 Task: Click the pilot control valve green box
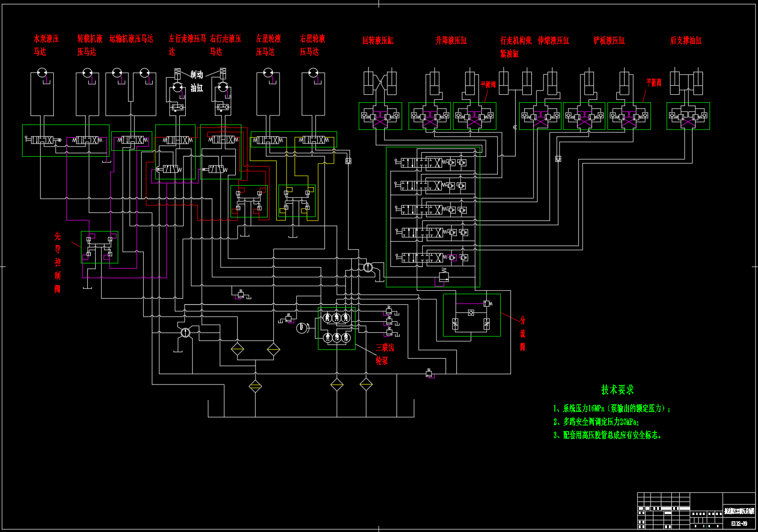click(x=99, y=247)
